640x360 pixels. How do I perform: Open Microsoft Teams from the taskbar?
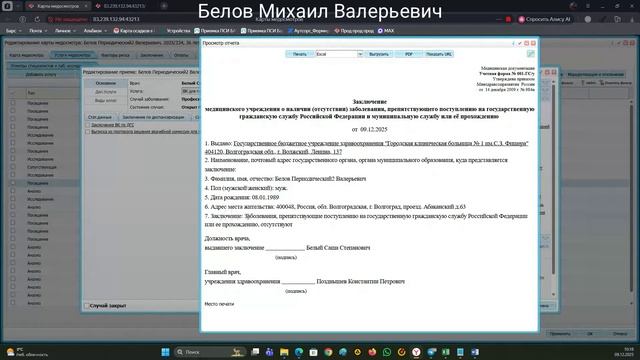pyautogui.click(x=269, y=352)
